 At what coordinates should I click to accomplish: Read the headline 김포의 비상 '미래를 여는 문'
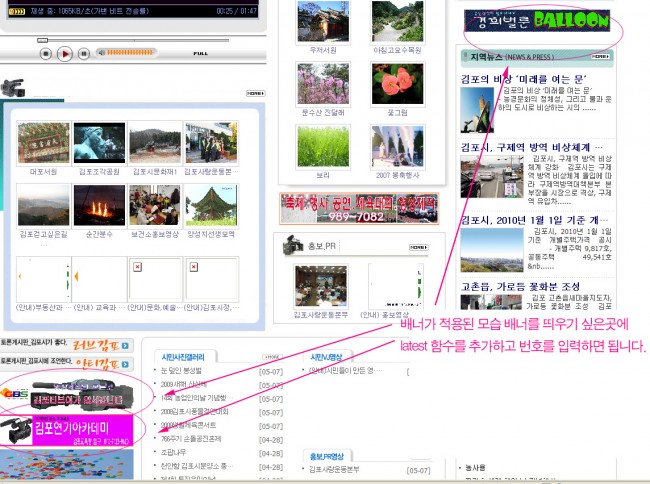524,79
